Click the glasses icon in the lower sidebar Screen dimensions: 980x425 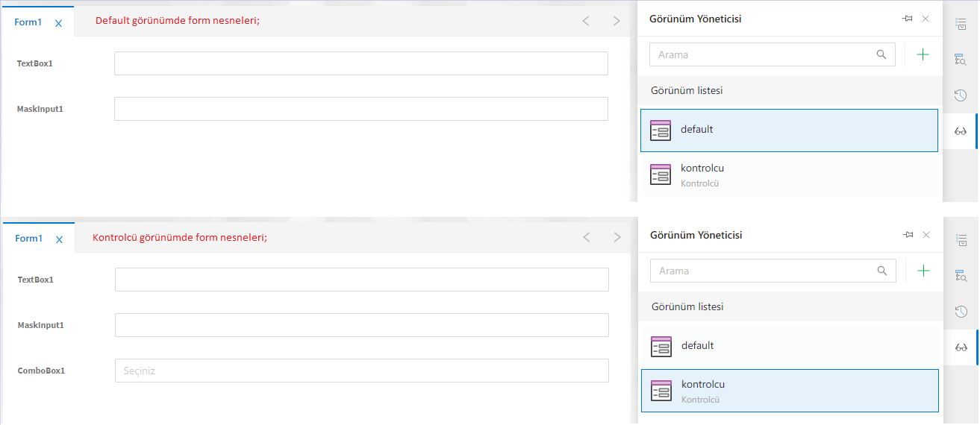click(x=961, y=347)
